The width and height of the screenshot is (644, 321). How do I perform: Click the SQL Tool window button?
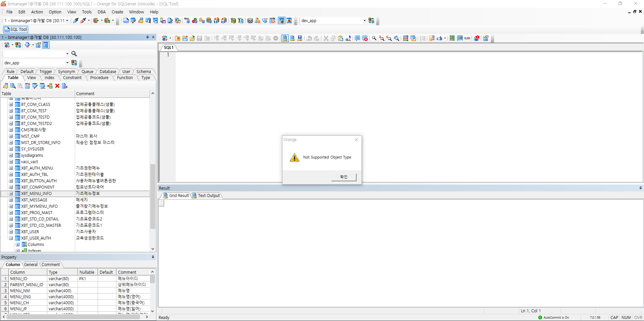[x=16, y=29]
